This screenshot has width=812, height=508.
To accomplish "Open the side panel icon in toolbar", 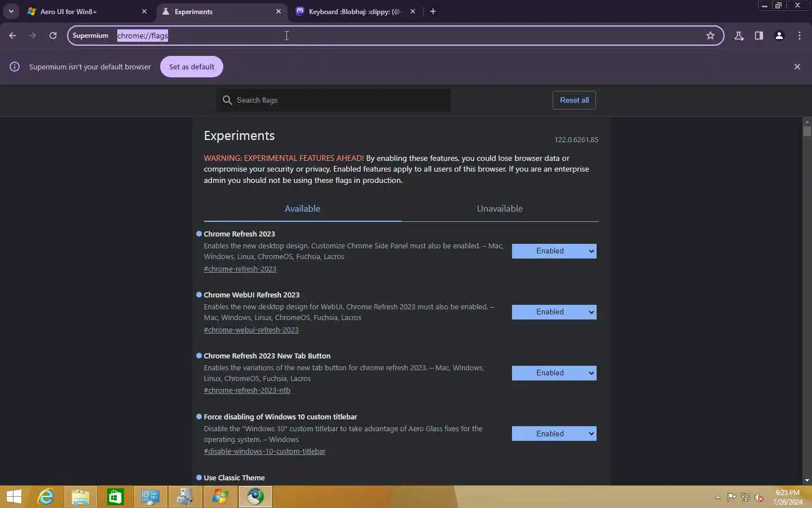I will click(x=759, y=36).
